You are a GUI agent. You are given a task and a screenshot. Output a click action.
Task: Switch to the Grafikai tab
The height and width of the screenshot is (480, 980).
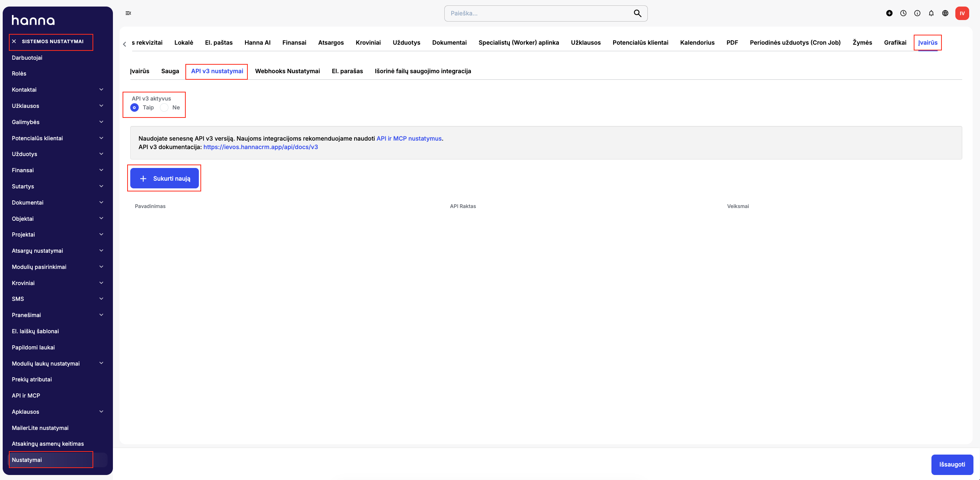[x=895, y=42]
